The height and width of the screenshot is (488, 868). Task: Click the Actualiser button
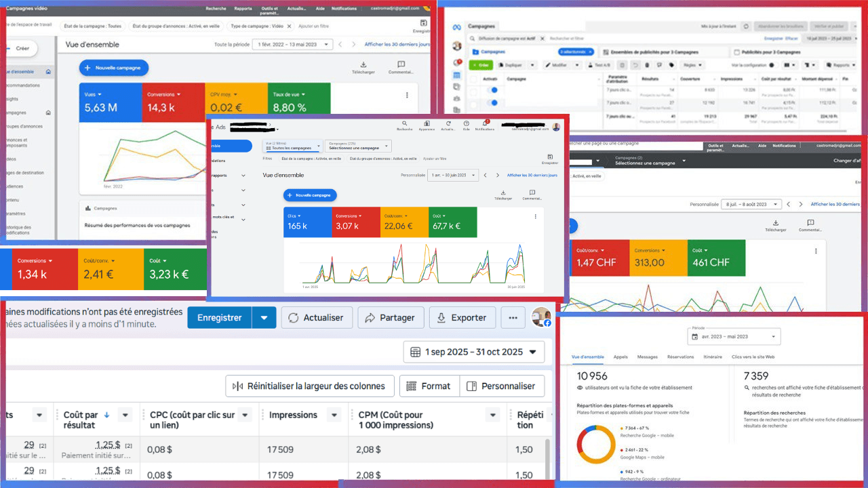click(316, 317)
